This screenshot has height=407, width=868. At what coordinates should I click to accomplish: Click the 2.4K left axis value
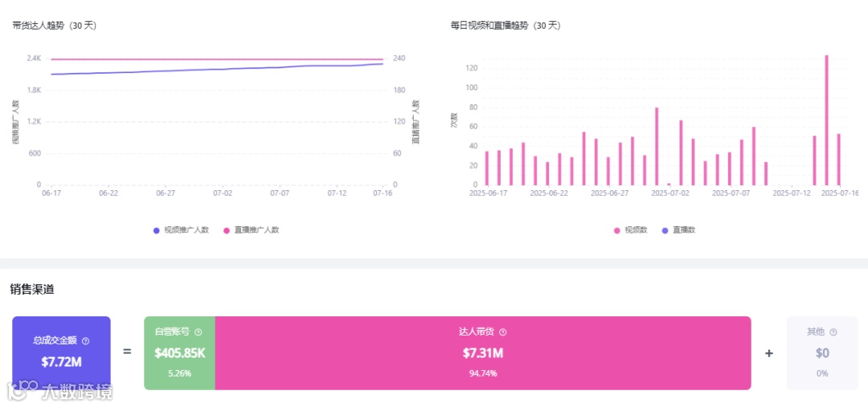coord(35,58)
